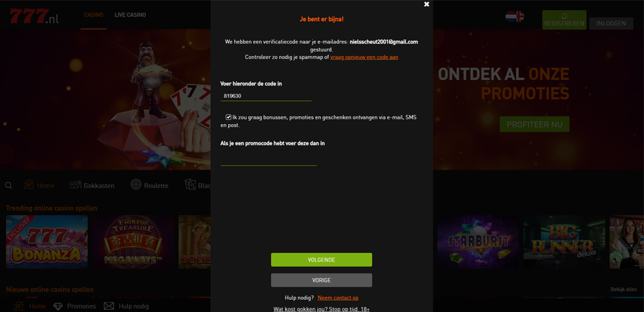
Task: Click 'vraag opnieuw een code aan' link
Action: [x=364, y=57]
